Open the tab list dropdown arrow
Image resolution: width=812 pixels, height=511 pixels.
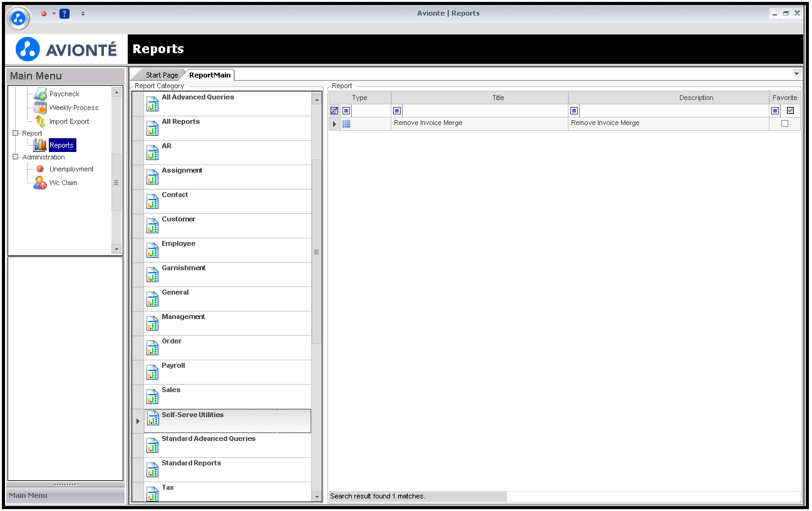point(796,73)
